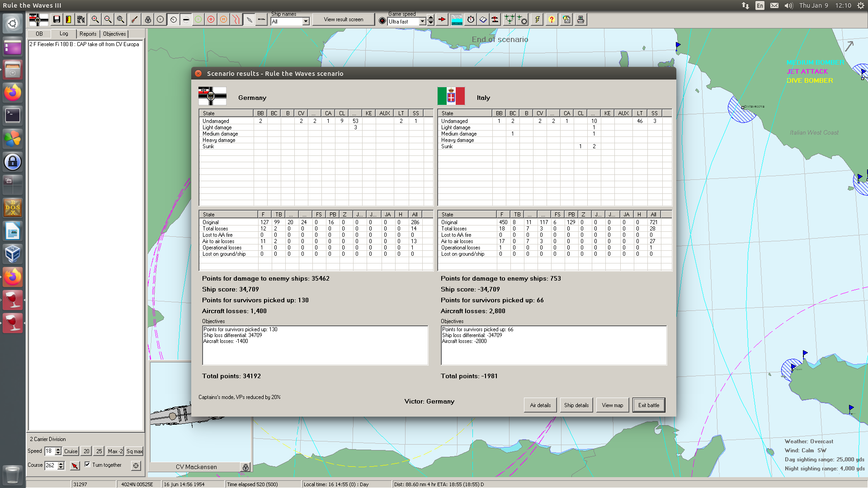
Task: Click the third magnifier zoom icon
Action: (x=120, y=19)
